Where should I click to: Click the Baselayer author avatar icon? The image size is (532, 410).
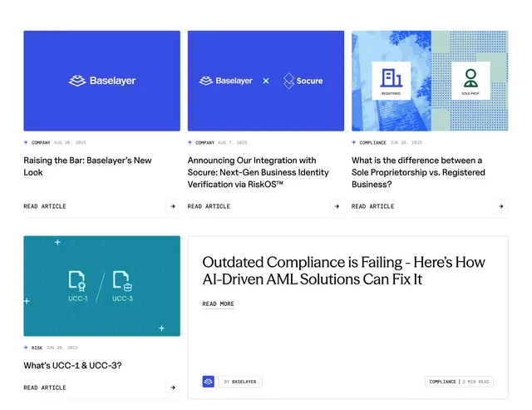click(x=209, y=382)
